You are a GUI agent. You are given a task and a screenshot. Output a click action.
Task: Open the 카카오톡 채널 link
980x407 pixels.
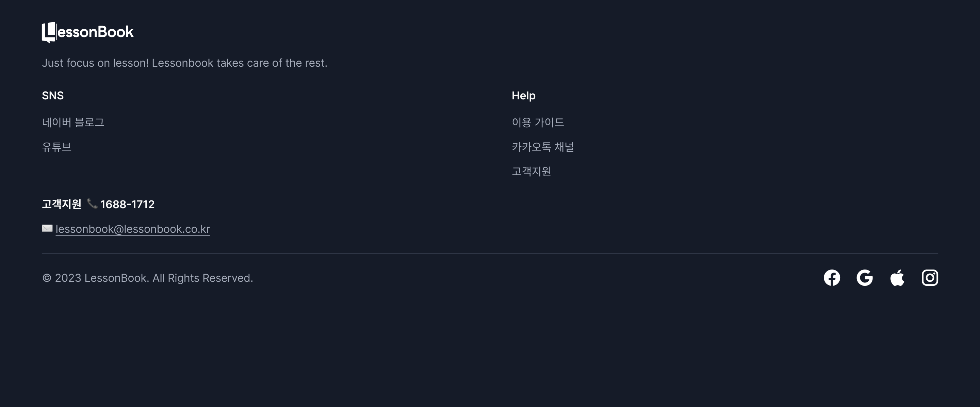point(542,147)
